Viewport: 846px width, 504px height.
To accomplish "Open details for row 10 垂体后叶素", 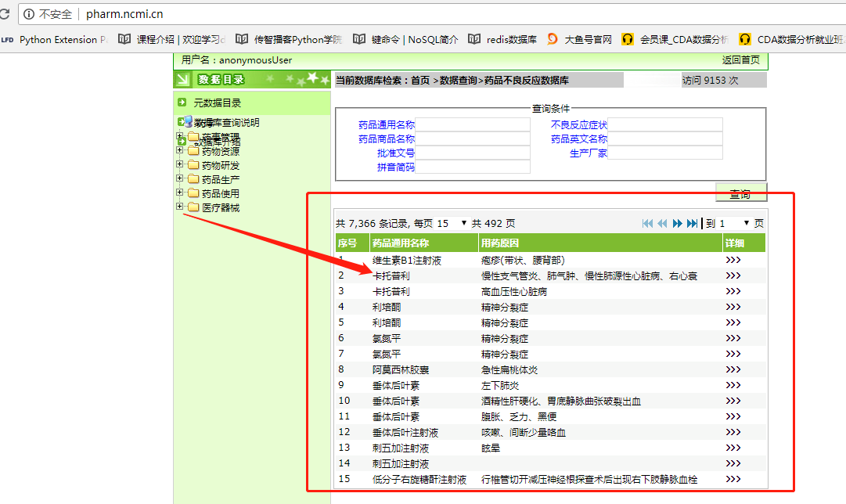I will point(733,401).
